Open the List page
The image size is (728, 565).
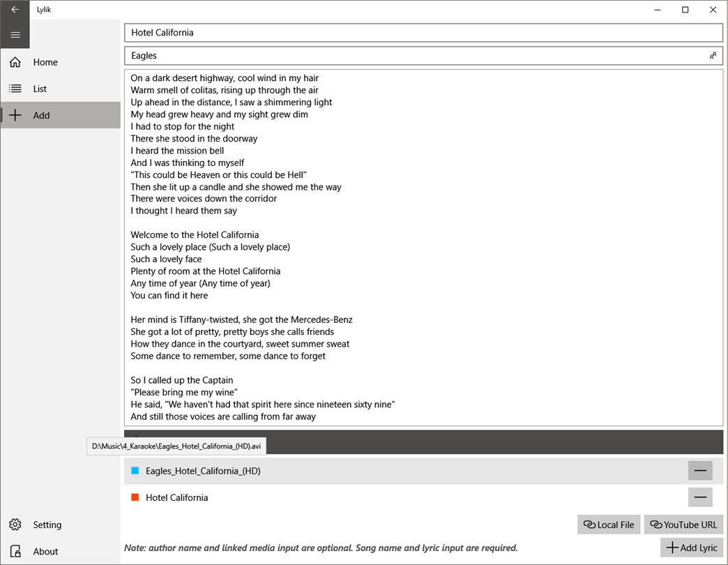tap(61, 89)
